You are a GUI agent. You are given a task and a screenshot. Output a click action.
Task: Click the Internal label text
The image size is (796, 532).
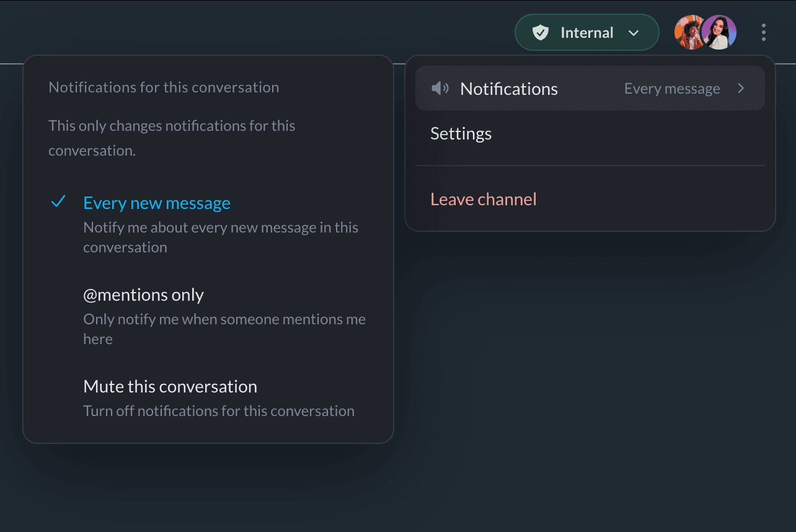tap(587, 33)
